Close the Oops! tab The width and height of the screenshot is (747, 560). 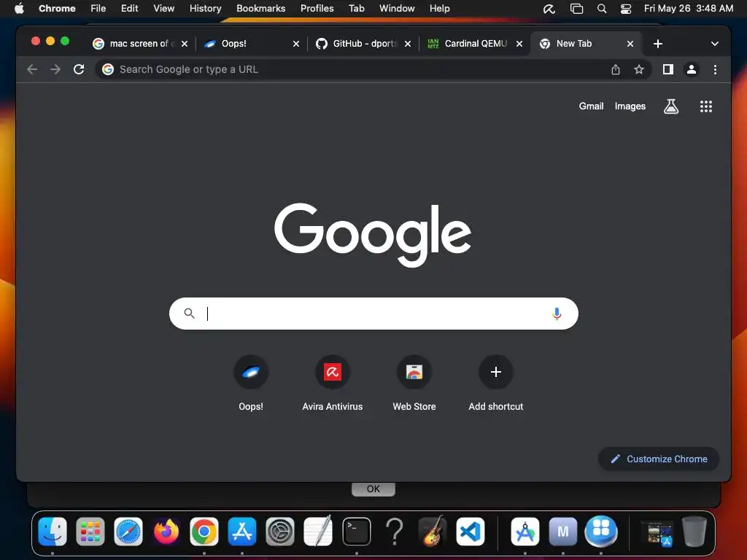296,44
